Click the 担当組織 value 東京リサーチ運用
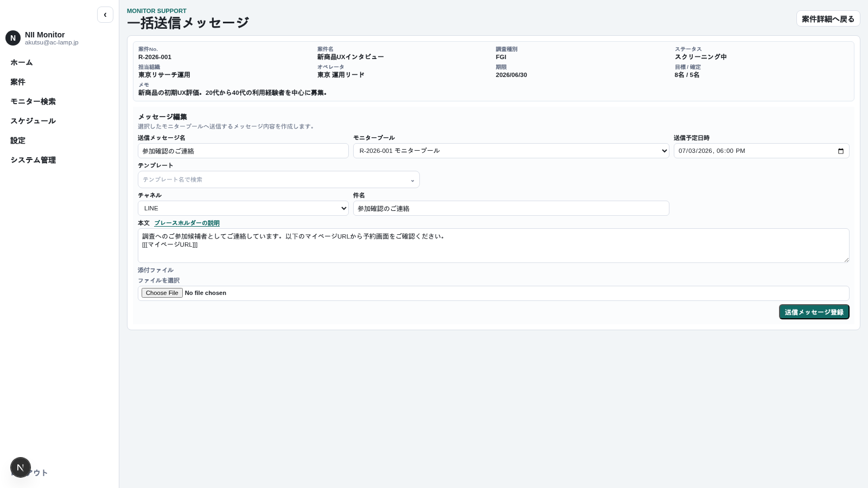The height and width of the screenshot is (488, 868). (164, 75)
